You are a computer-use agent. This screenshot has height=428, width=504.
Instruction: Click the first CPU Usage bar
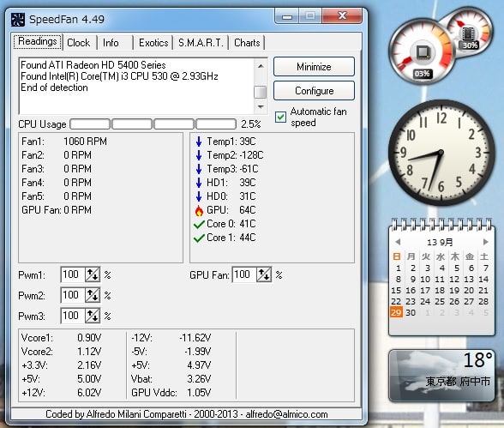90,124
